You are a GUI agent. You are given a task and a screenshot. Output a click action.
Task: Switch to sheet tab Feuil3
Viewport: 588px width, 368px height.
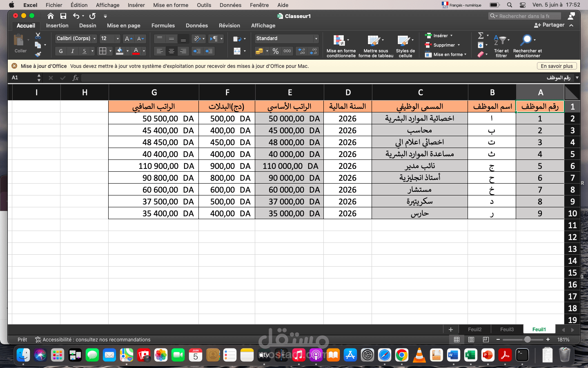(507, 330)
